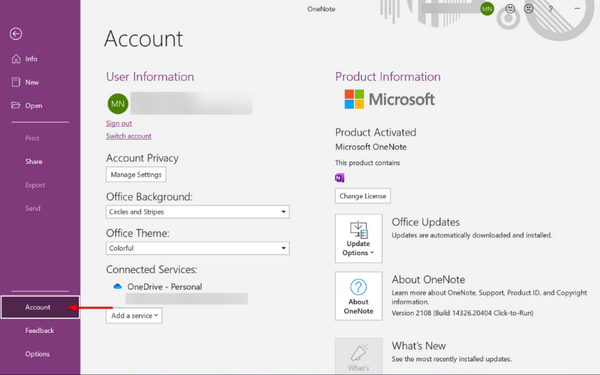Viewport: 600px width, 375px height.
Task: Open the Office Background dropdown
Action: point(197,212)
